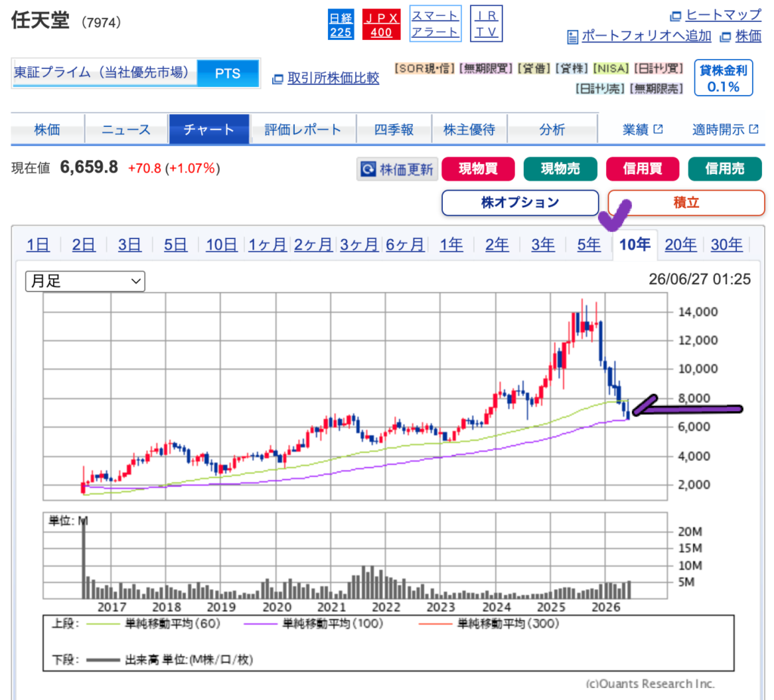
Task: Click the 信用買 button
Action: click(x=642, y=169)
